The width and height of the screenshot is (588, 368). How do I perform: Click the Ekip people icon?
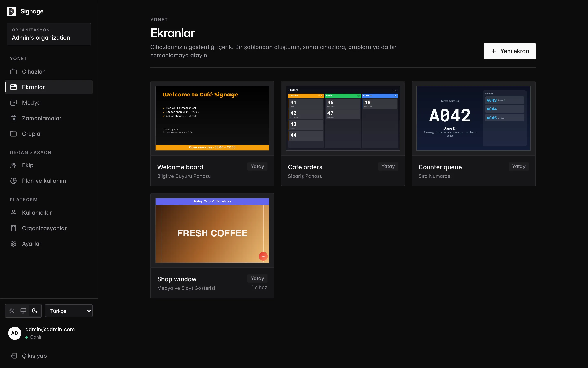[x=14, y=165]
